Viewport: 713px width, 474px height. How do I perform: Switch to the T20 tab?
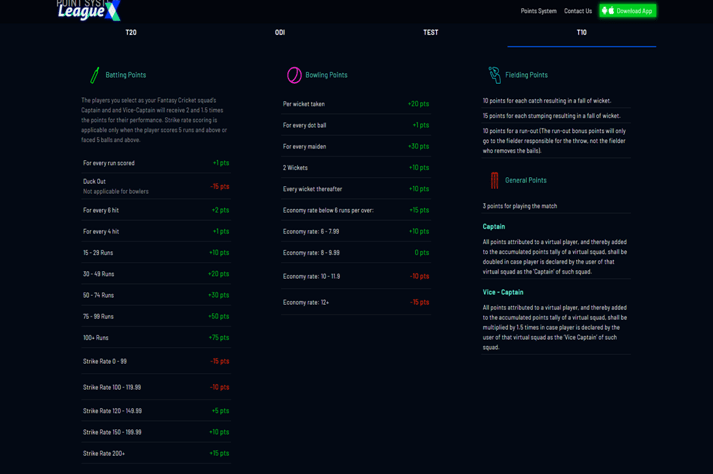click(131, 33)
